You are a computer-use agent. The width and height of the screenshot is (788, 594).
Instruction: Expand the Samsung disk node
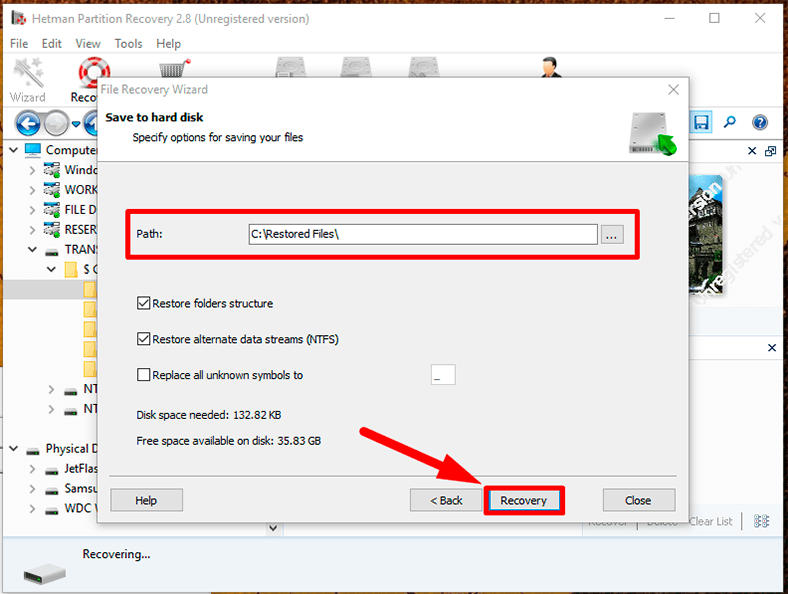[33, 489]
